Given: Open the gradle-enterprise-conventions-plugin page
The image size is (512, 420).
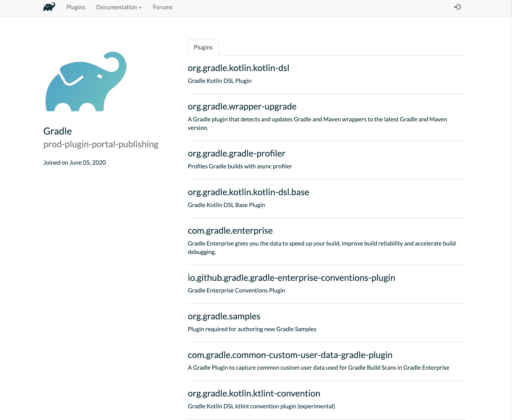Looking at the screenshot, I should click(x=291, y=278).
